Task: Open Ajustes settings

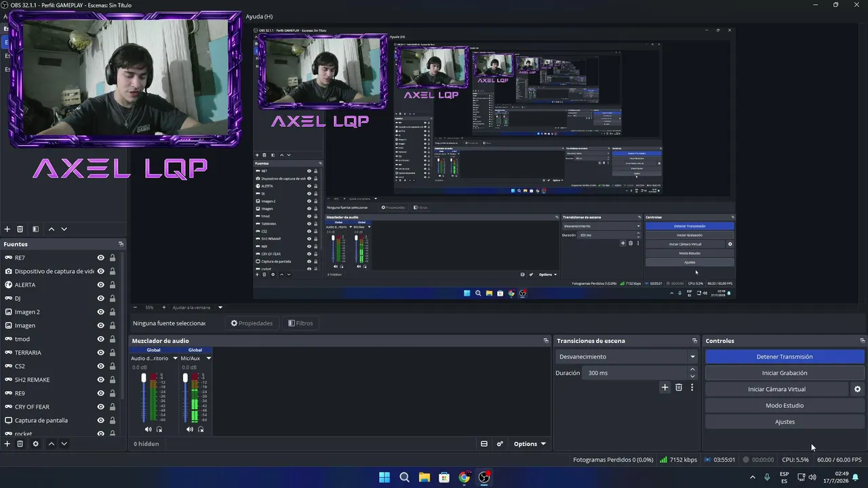Action: (x=785, y=422)
